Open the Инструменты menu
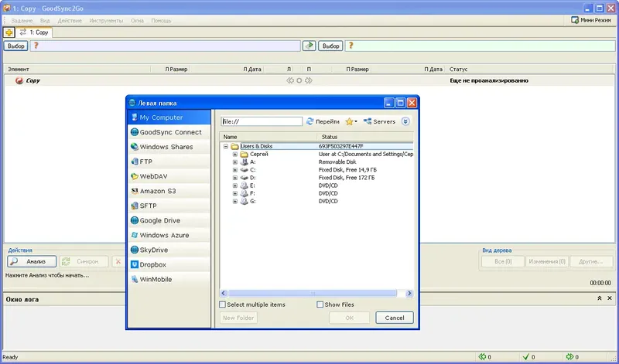The width and height of the screenshot is (619, 364). [x=106, y=21]
